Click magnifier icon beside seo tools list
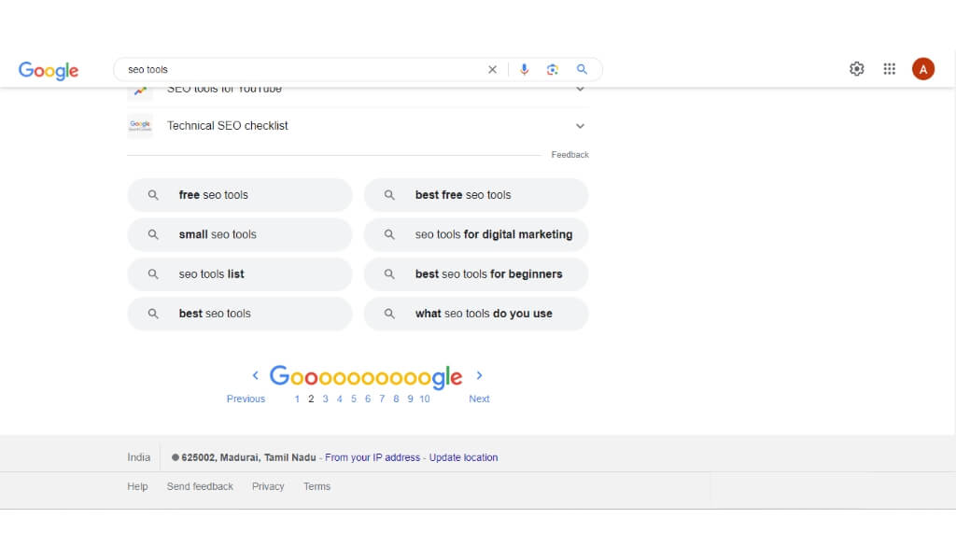 (153, 274)
